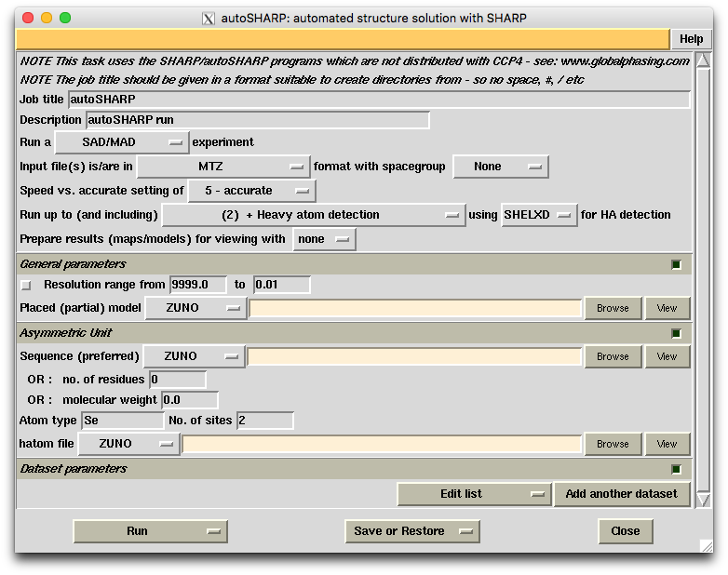Click the Placed model file path field
Image resolution: width=728 pixels, height=575 pixels.
(415, 308)
